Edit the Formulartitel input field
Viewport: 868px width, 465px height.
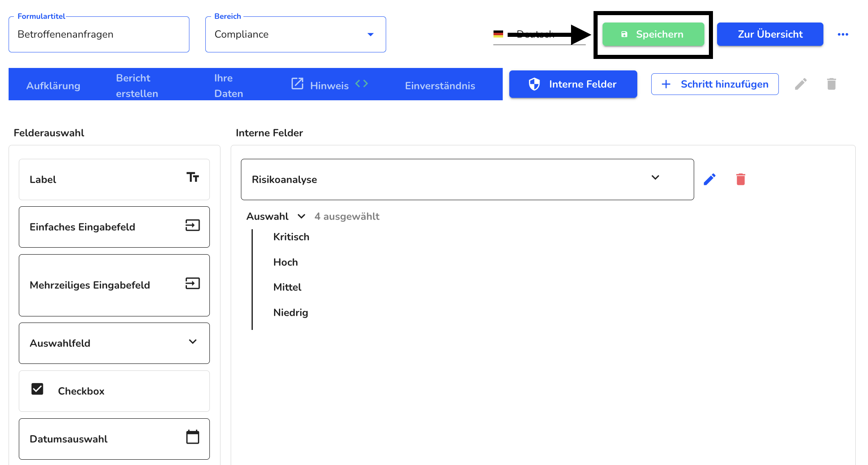[x=99, y=34]
